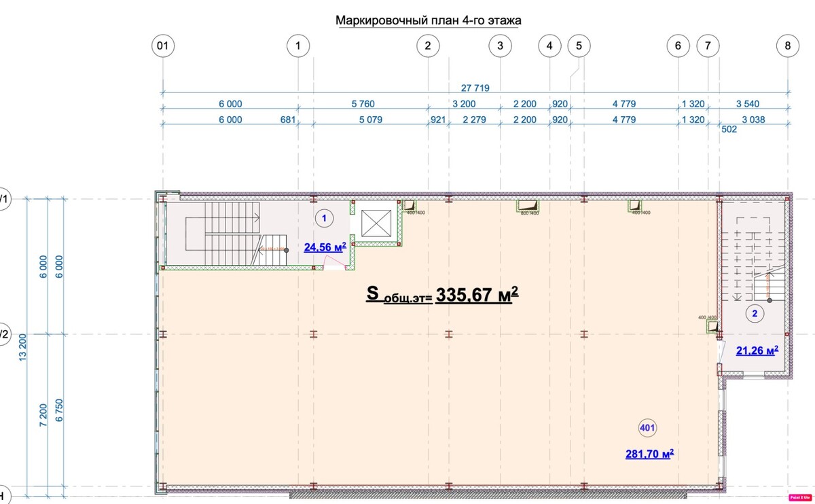Click grid axis bubble 01
Image resolution: width=815 pixels, height=504 pixels.
[x=162, y=46]
